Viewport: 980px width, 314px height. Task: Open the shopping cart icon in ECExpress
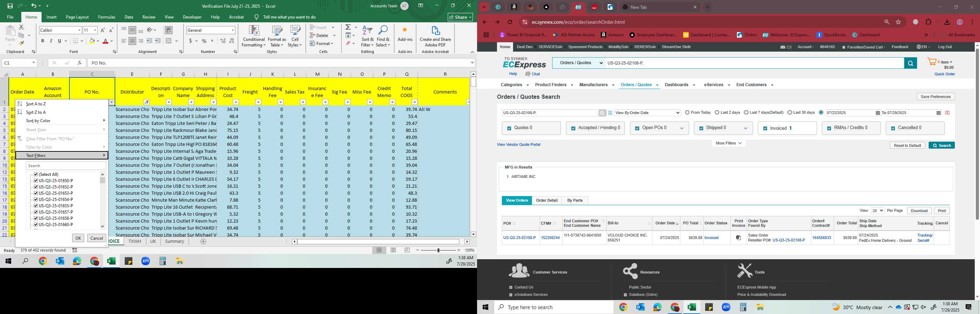pos(932,62)
